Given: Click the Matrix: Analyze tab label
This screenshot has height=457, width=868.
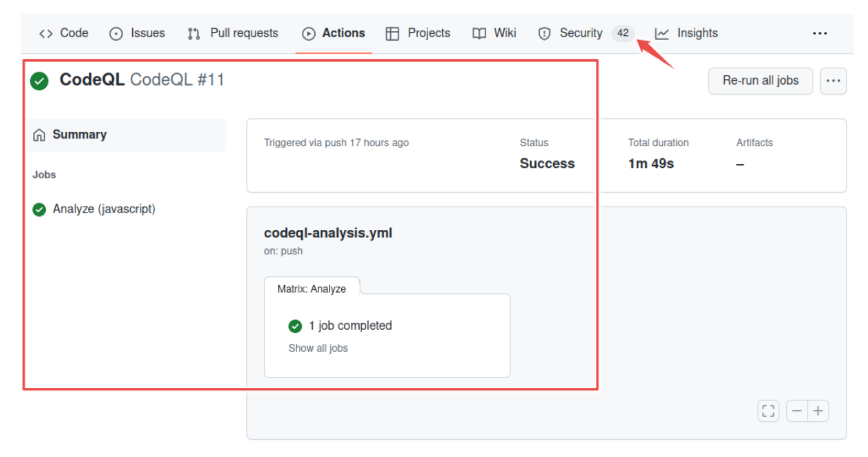Looking at the screenshot, I should pyautogui.click(x=312, y=289).
